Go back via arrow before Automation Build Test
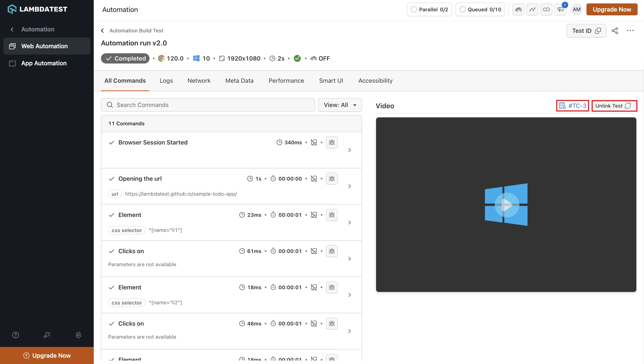Image resolution: width=644 pixels, height=364 pixels. [x=102, y=30]
